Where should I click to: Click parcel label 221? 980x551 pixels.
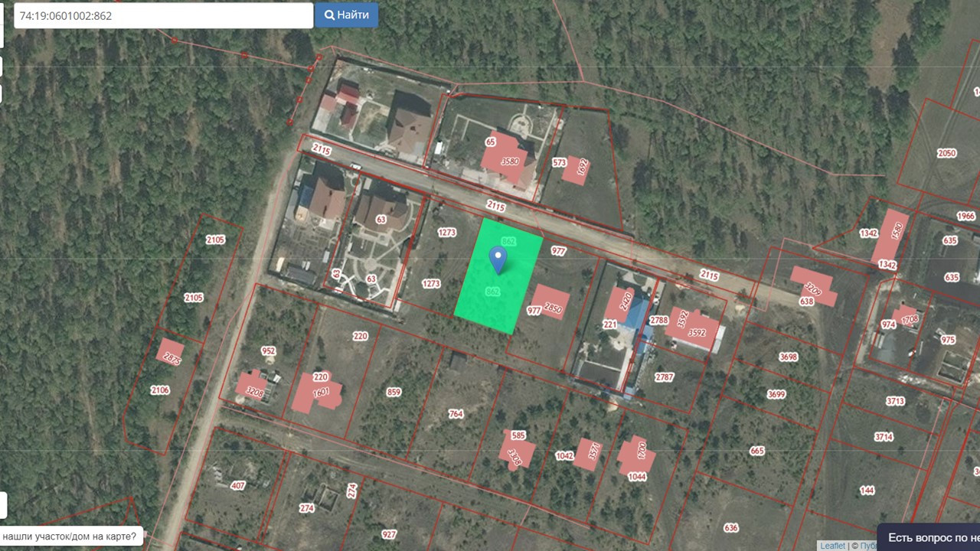[x=609, y=324]
